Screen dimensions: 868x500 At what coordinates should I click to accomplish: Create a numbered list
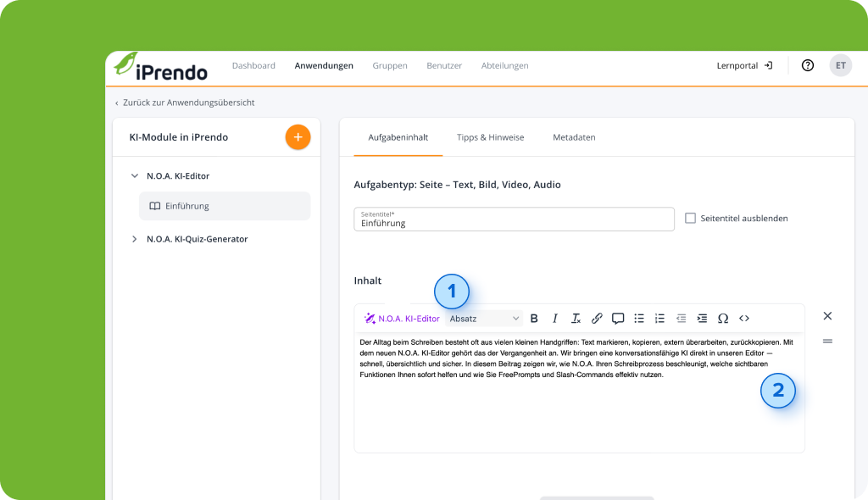point(659,319)
